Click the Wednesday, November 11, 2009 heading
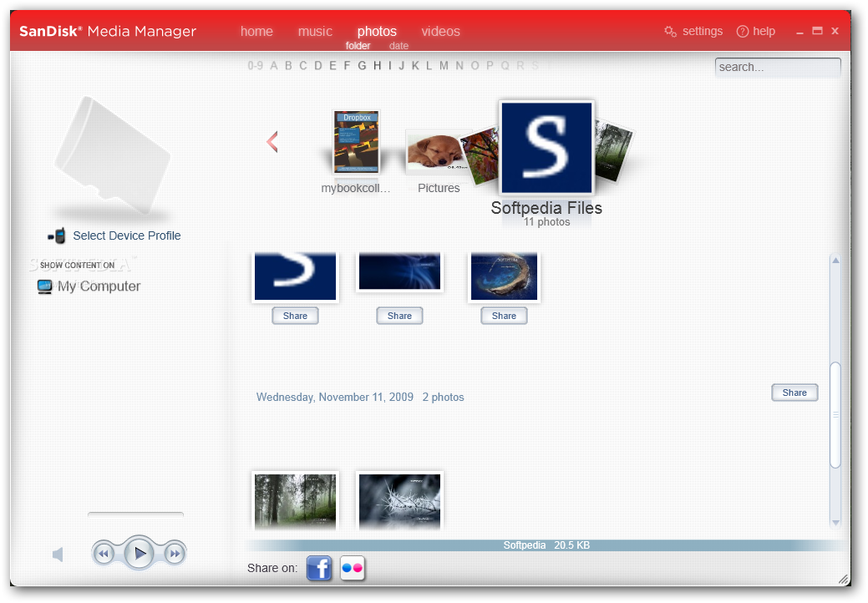The height and width of the screenshot is (603, 868). click(335, 398)
